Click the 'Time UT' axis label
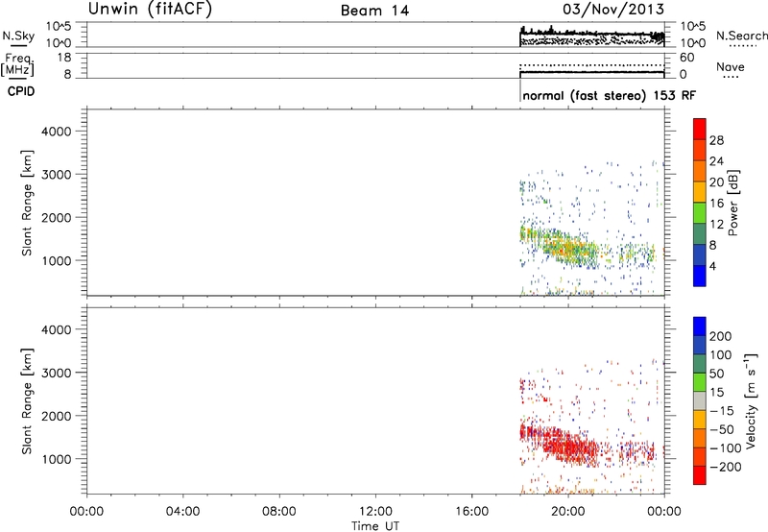Screen dimensions: 768x532 [x=375, y=525]
